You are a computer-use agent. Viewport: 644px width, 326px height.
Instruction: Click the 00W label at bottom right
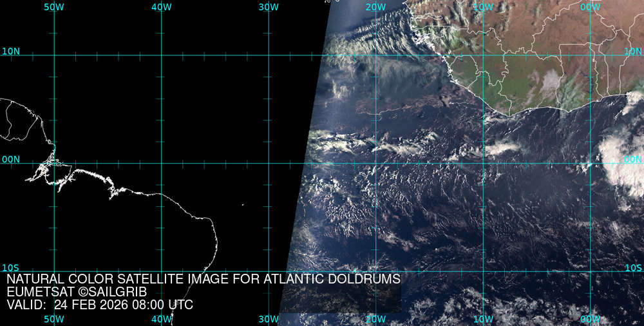pyautogui.click(x=590, y=319)
